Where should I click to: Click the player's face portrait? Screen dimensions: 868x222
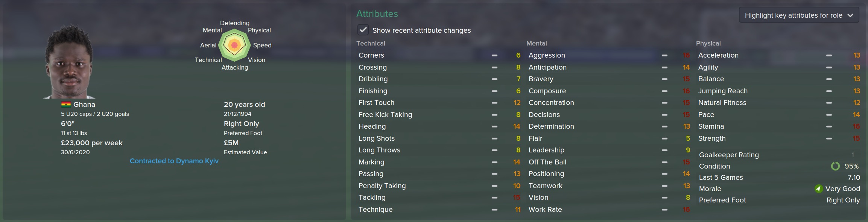click(x=69, y=62)
